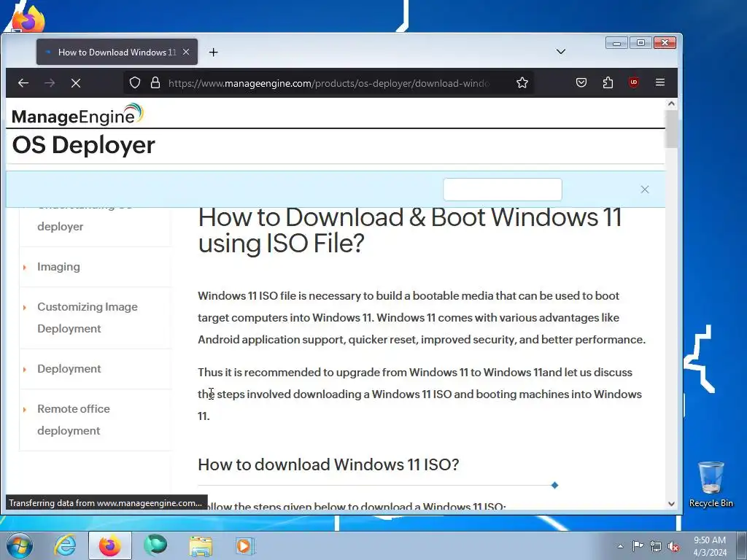Expand the Deployment sidebar section
The image size is (747, 560).
pyautogui.click(x=25, y=369)
